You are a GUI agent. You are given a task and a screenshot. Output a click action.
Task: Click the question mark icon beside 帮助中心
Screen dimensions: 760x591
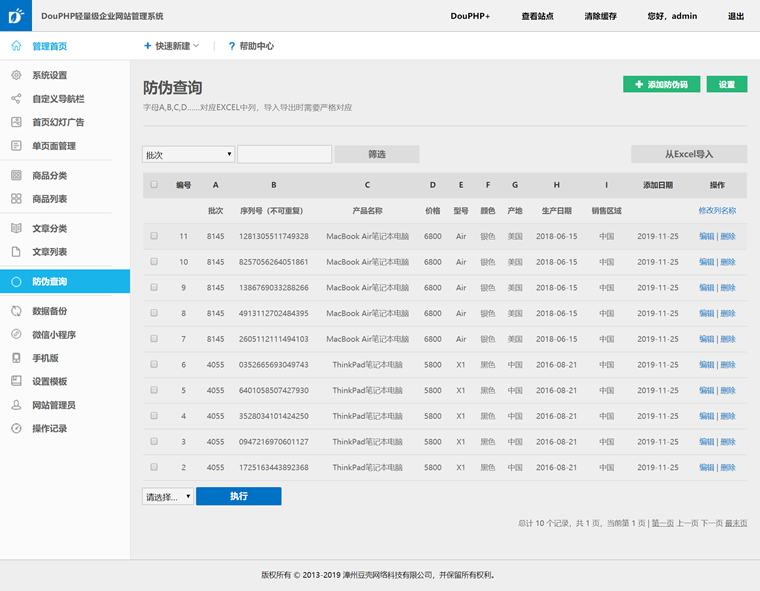232,46
